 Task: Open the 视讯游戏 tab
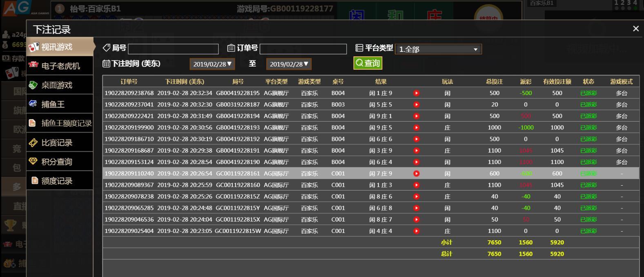60,47
